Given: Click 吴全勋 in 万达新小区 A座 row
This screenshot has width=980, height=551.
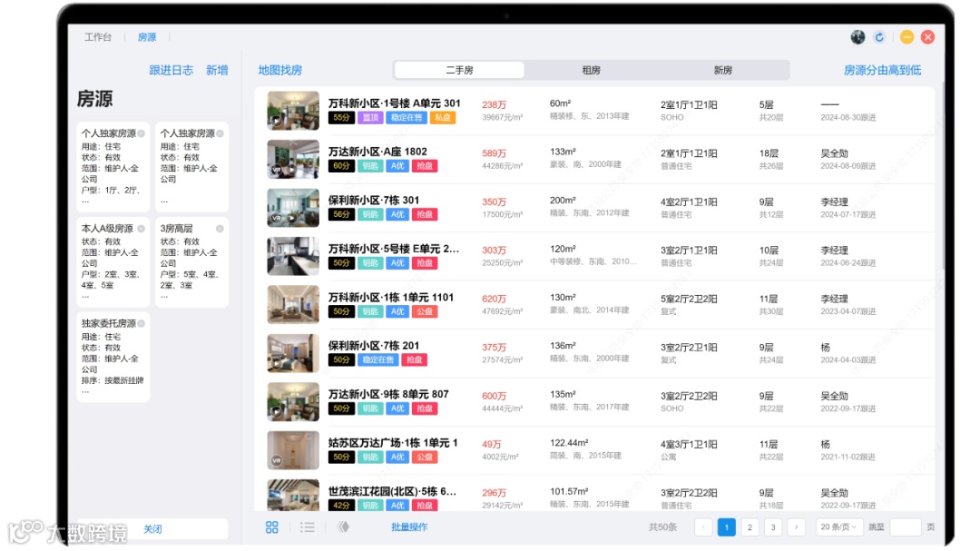Looking at the screenshot, I should (x=835, y=153).
